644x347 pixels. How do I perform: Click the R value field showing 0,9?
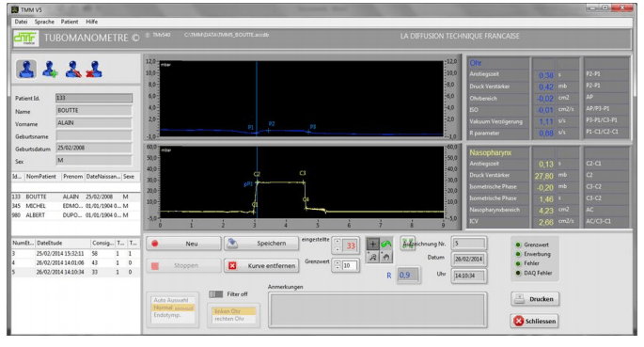tap(408, 276)
